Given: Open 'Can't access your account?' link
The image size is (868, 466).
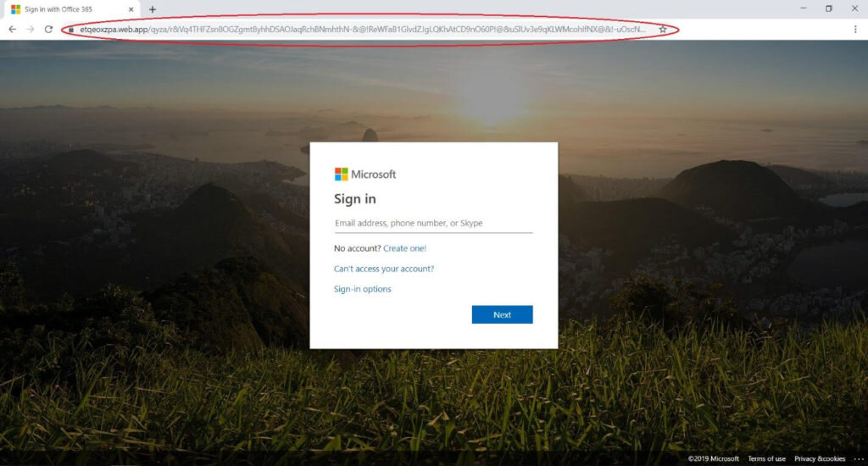Looking at the screenshot, I should pos(384,269).
